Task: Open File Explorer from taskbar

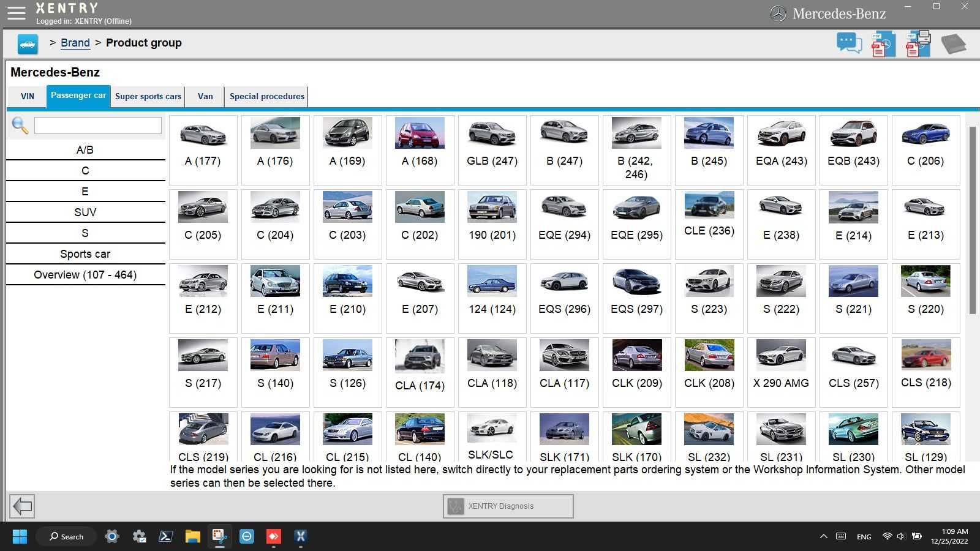Action: 193,536
